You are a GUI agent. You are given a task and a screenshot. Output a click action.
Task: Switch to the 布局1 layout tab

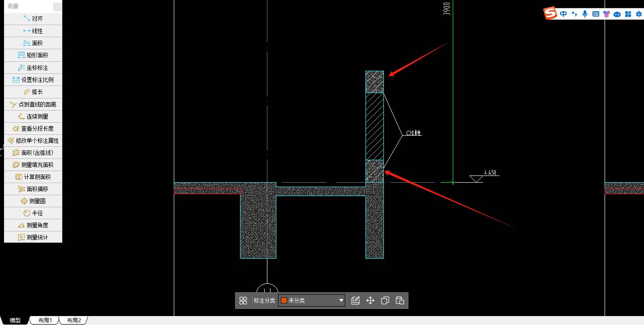coord(45,321)
